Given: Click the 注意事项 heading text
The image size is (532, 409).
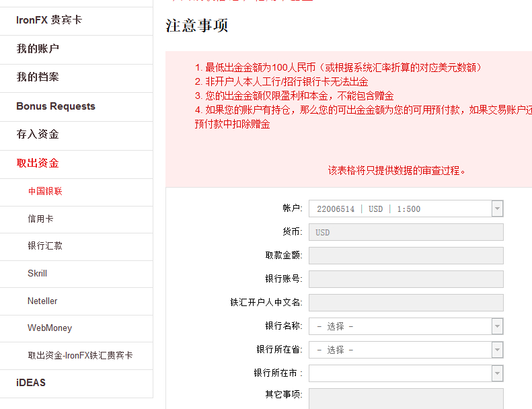Looking at the screenshot, I should click(197, 26).
